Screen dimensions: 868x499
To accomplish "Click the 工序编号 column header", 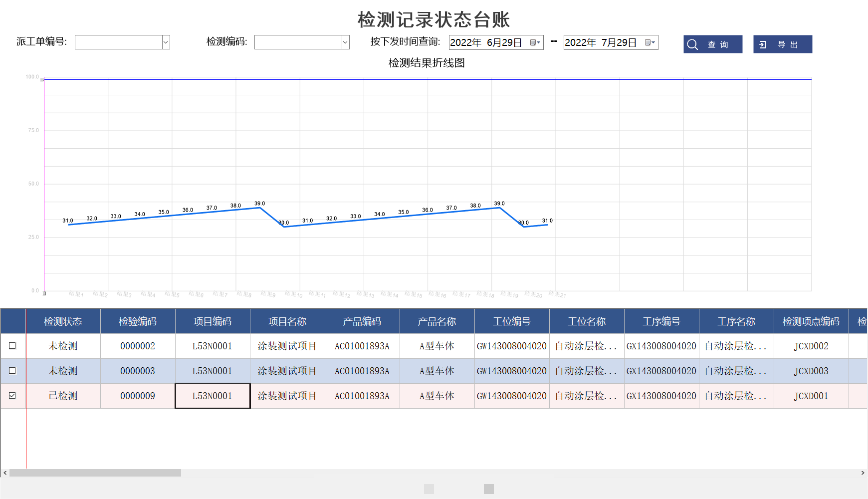I will 661,321.
